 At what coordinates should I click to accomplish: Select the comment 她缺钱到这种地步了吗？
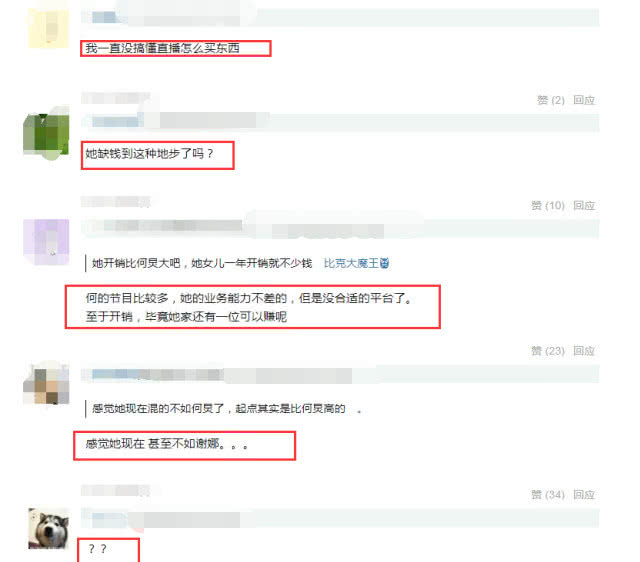[x=149, y=154]
